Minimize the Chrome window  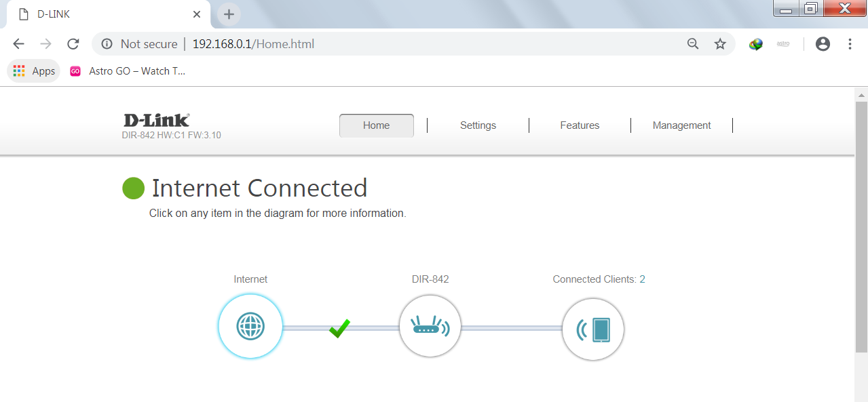click(x=785, y=8)
